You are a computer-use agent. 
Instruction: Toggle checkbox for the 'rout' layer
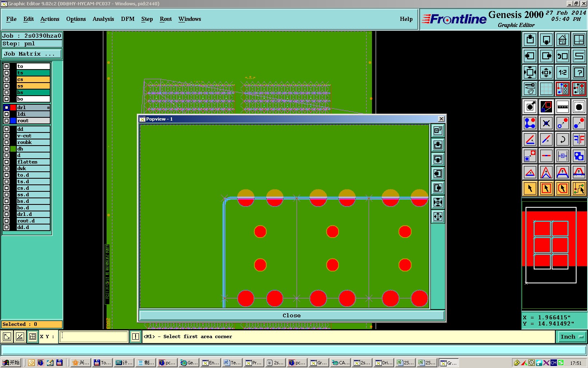tap(7, 121)
